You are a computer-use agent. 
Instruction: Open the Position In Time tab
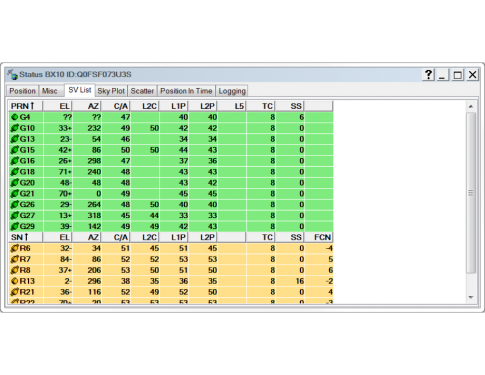[x=186, y=91]
